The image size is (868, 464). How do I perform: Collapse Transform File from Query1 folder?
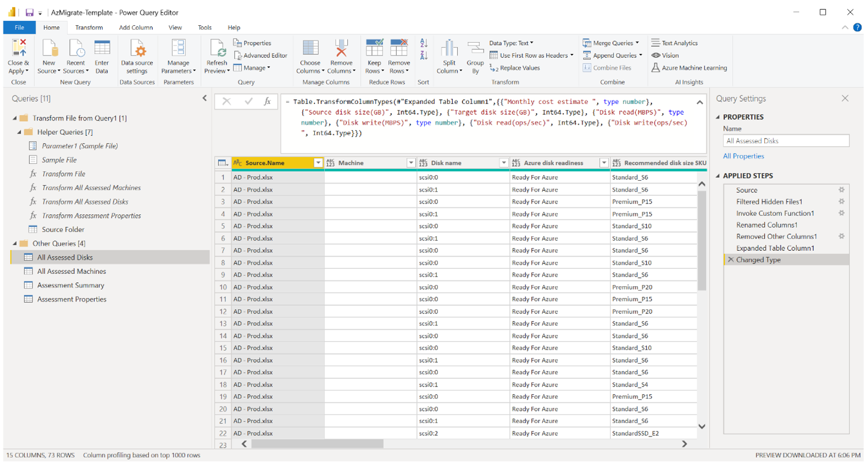[15, 118]
